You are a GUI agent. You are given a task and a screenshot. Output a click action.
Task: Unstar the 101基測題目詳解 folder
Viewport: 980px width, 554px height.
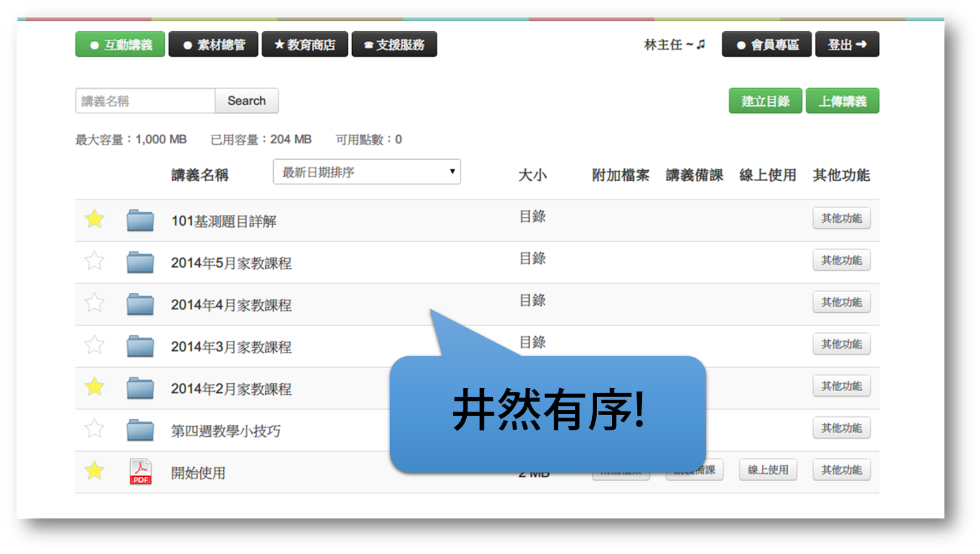pyautogui.click(x=94, y=219)
